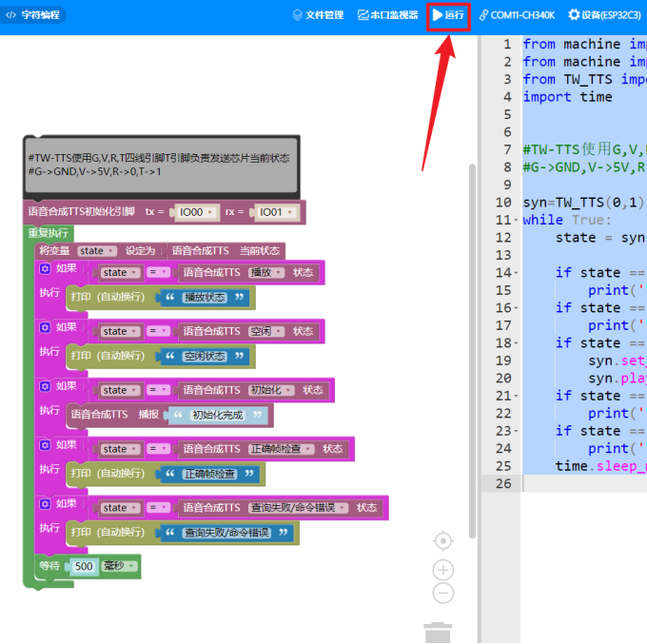
Task: Open the 串口监视器 serial monitor
Action: 387,15
